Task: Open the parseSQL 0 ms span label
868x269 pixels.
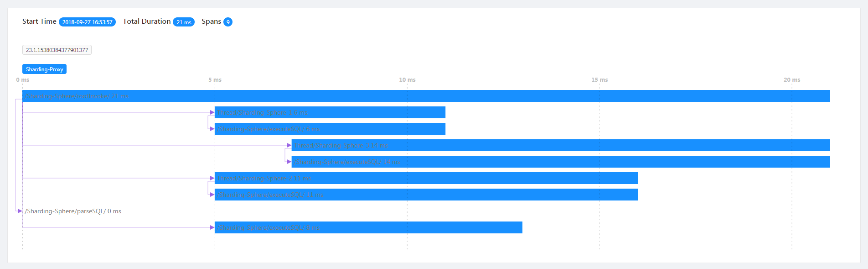Action: (x=73, y=211)
